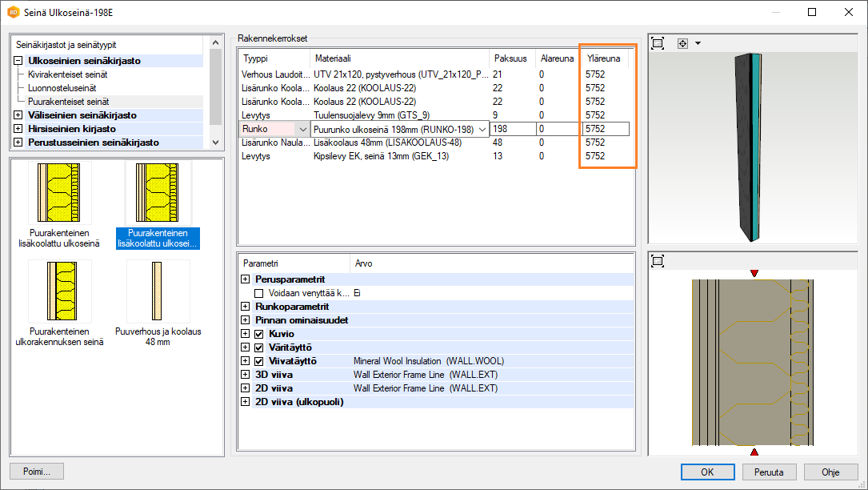This screenshot has width=868, height=490.
Task: Open the Runko type dropdown
Action: [x=302, y=129]
